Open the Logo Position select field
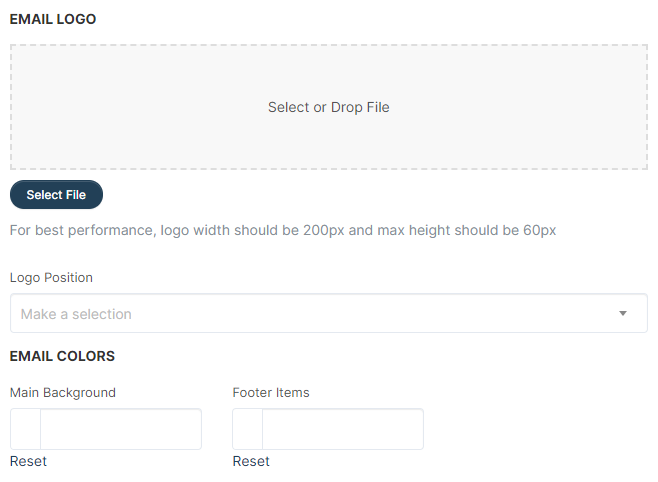This screenshot has height=482, width=658. pos(329,313)
